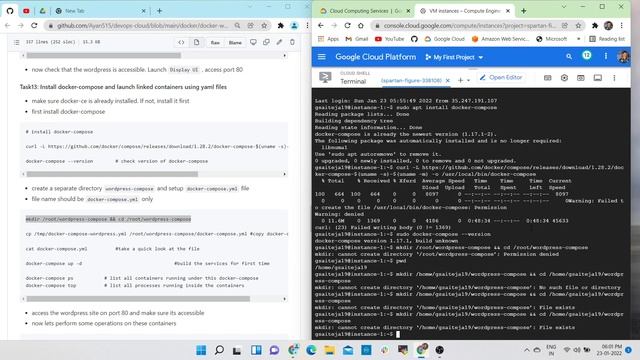The image size is (640, 360).
Task: Open Cloud Shell more options menu
Action: click(614, 78)
